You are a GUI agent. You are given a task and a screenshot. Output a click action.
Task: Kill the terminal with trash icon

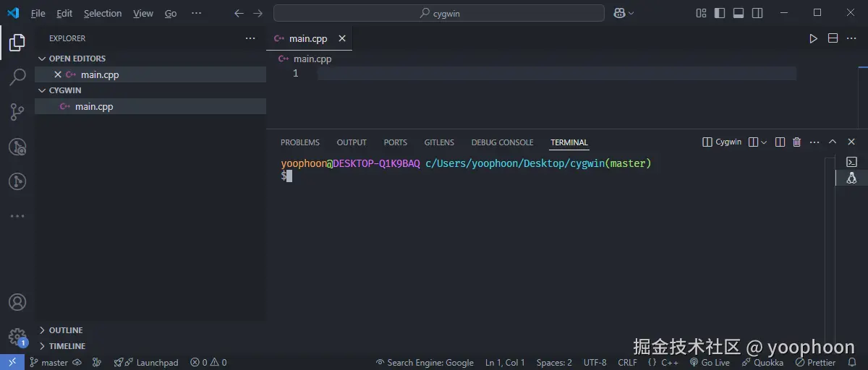[797, 142]
